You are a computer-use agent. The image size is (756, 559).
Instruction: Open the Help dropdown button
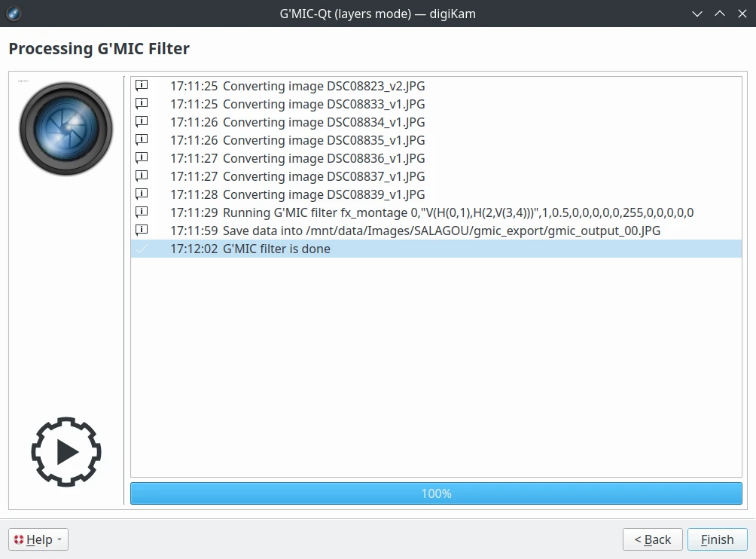pyautogui.click(x=38, y=539)
